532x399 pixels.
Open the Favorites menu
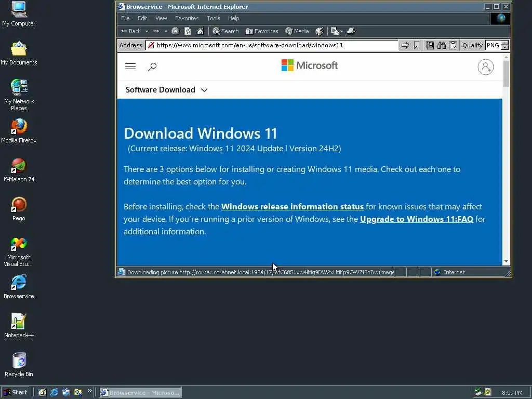click(x=187, y=18)
